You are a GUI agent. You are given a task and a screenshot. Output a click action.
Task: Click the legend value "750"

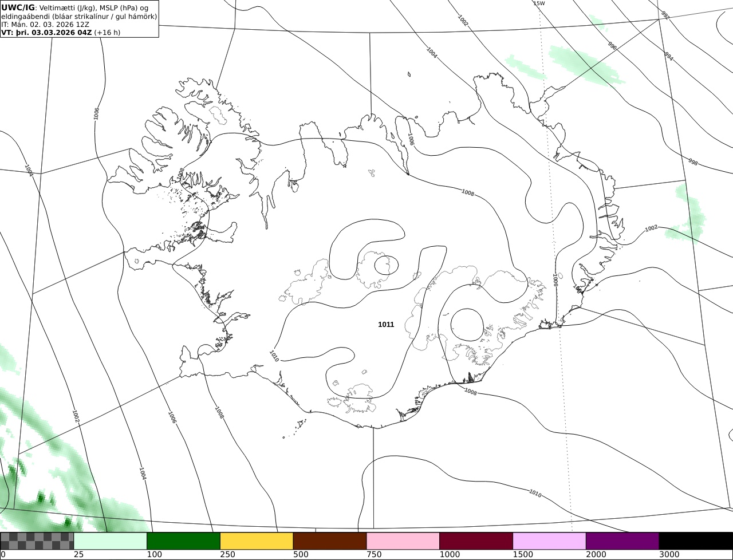373,554
